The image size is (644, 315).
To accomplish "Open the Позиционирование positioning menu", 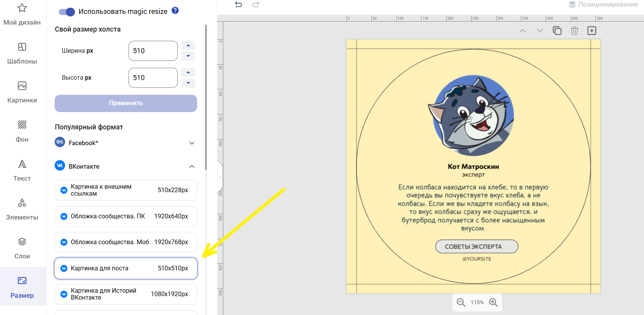I will click(603, 5).
